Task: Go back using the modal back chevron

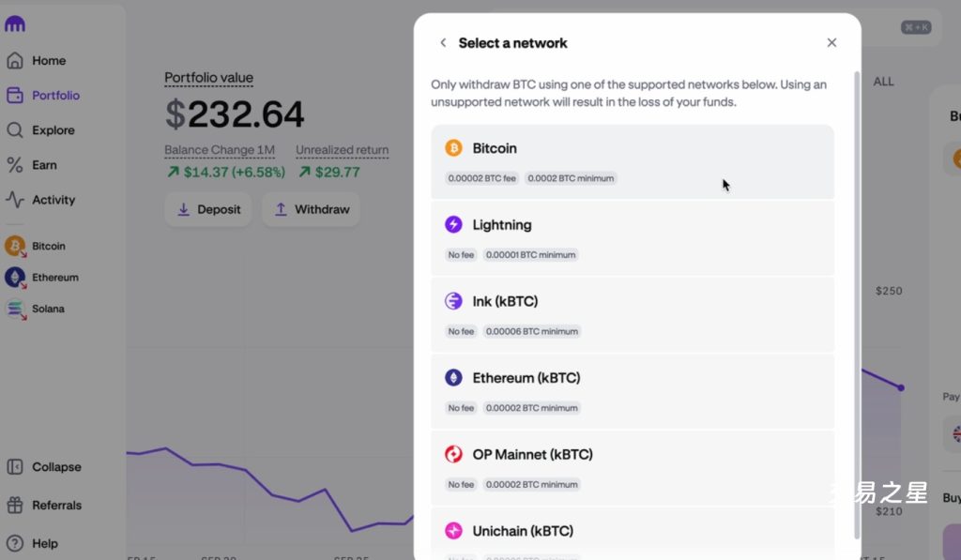Action: point(443,43)
